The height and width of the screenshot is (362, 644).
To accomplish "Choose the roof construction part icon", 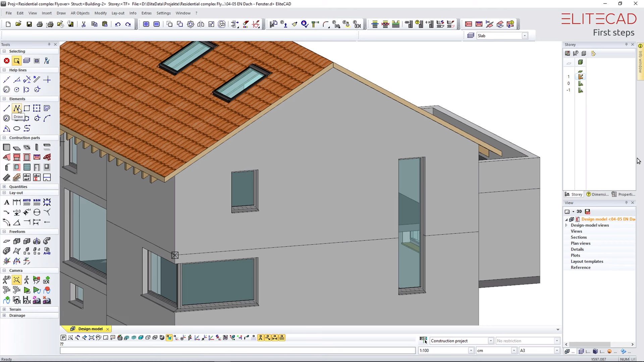I will point(6,157).
